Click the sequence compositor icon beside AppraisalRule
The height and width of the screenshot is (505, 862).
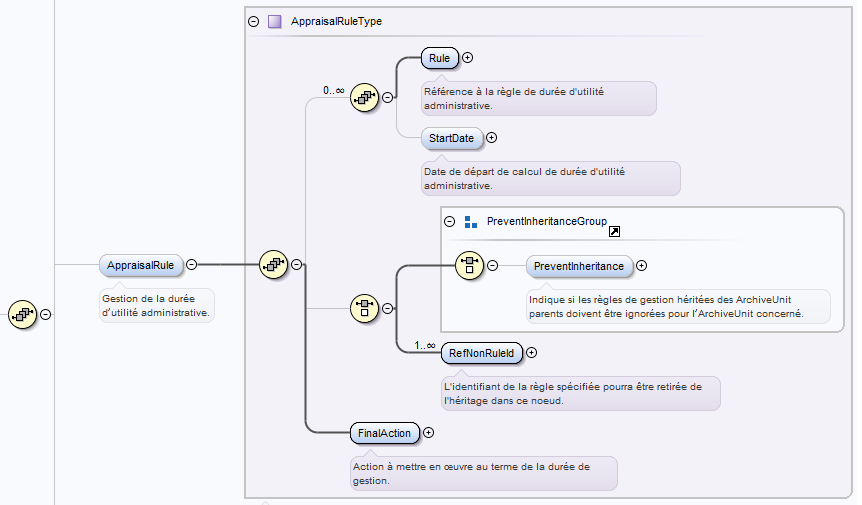coord(273,265)
